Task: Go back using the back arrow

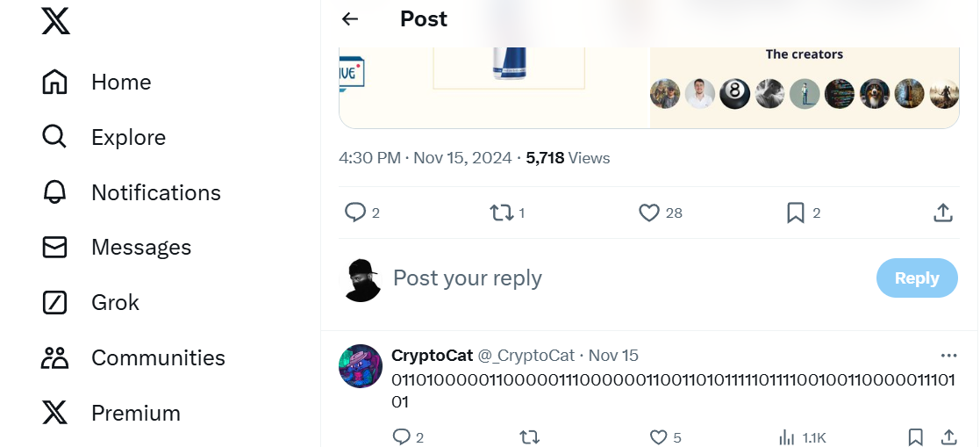Action: (x=350, y=19)
